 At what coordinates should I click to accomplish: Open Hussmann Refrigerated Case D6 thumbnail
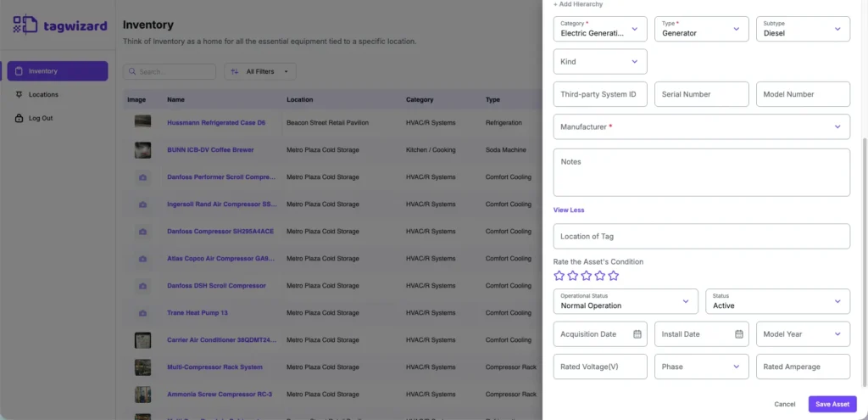[142, 122]
